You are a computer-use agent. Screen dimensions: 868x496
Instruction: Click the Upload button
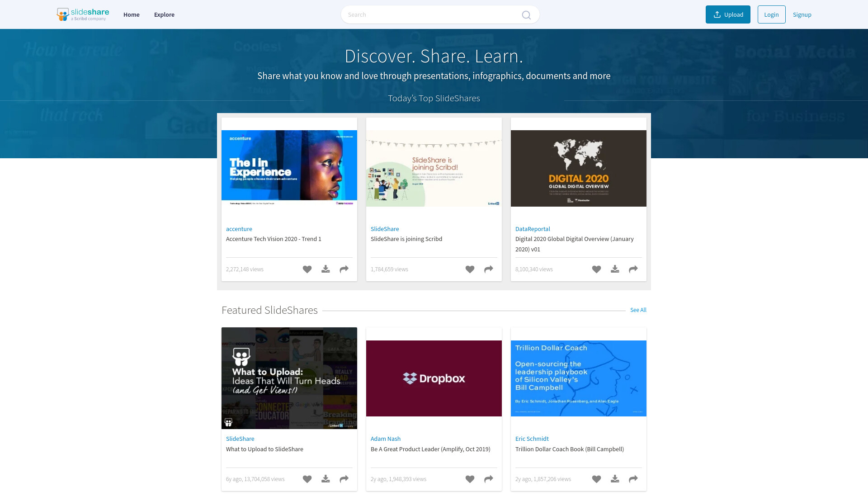[728, 14]
